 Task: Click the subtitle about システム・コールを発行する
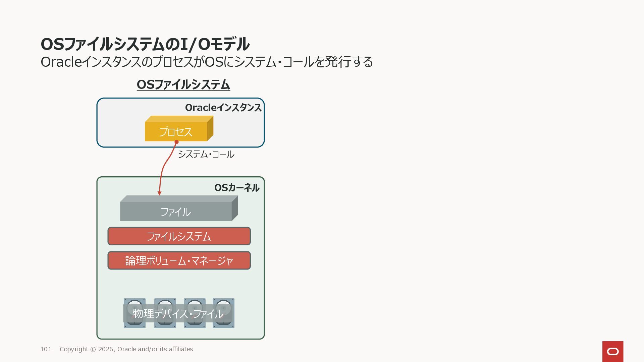click(x=207, y=62)
